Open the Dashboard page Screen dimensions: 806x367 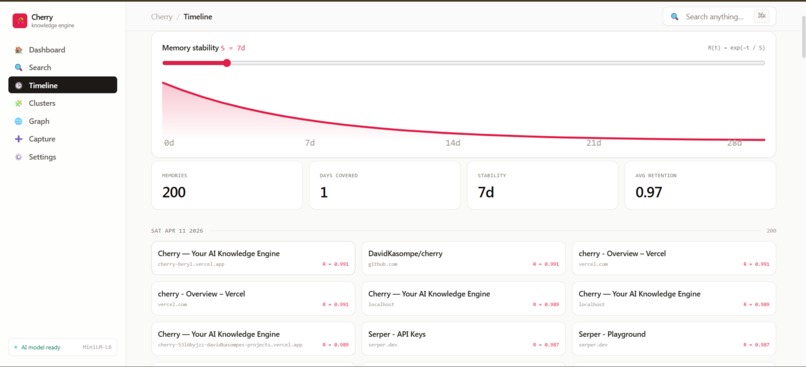(x=63, y=50)
